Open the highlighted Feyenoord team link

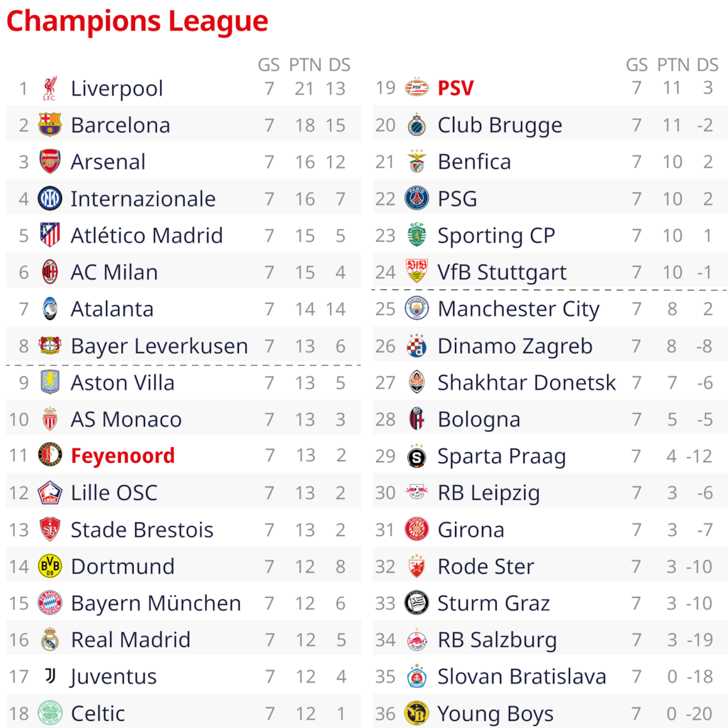coord(122,456)
